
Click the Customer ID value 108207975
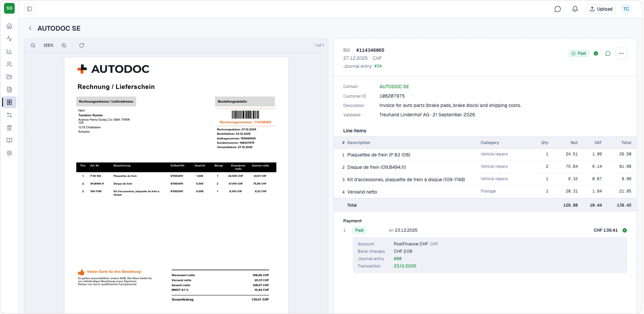coord(392,96)
